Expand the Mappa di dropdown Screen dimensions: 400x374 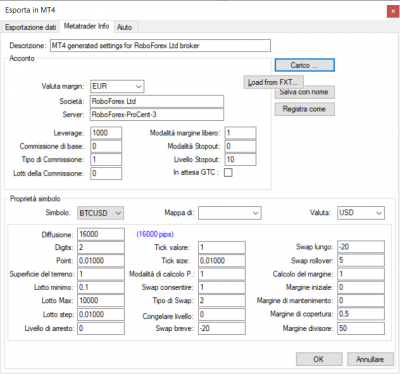click(x=230, y=213)
